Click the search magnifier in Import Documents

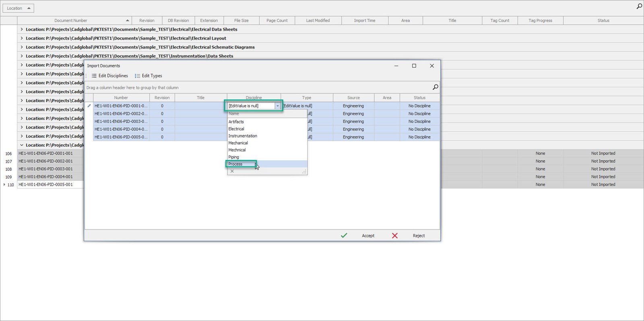point(435,87)
